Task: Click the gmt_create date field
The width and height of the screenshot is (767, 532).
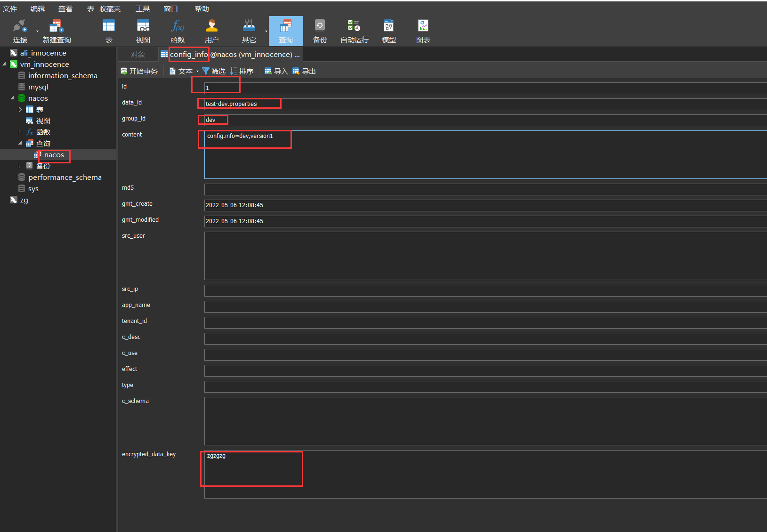Action: [x=485, y=205]
